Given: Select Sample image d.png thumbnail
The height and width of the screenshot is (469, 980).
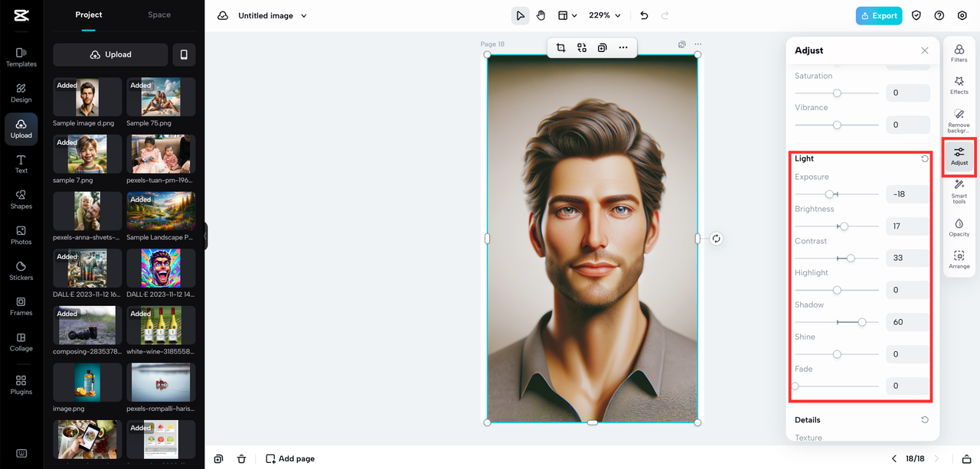Looking at the screenshot, I should (x=87, y=97).
